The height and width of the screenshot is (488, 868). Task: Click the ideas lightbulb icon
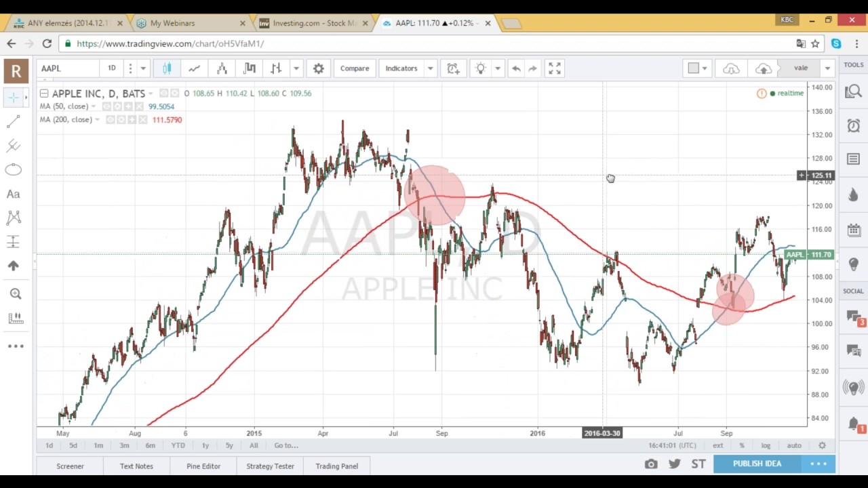pos(481,68)
